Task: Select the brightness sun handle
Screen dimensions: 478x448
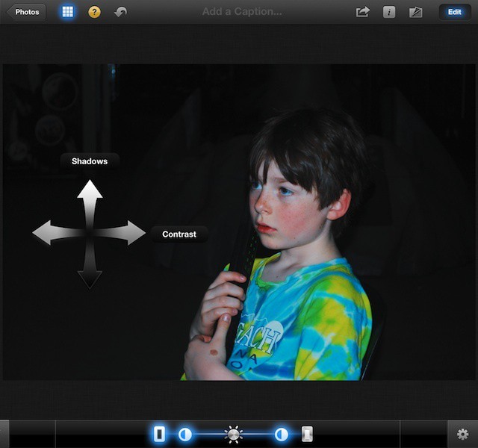Action: click(234, 434)
